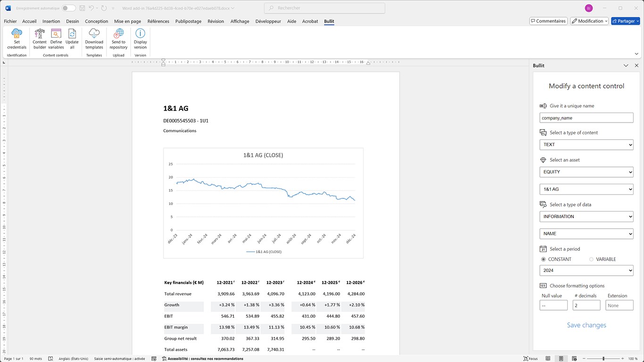This screenshot has height=362, width=644.
Task: Switch to the Mise en page tab
Action: point(128,21)
